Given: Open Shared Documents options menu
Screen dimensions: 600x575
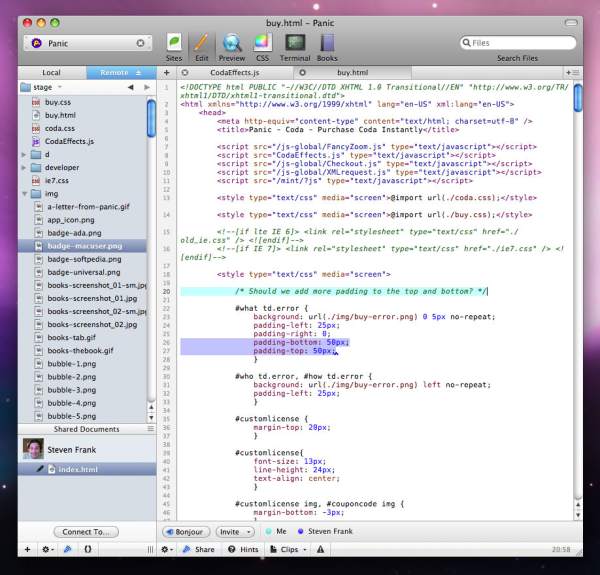Looking at the screenshot, I should pos(151,429).
